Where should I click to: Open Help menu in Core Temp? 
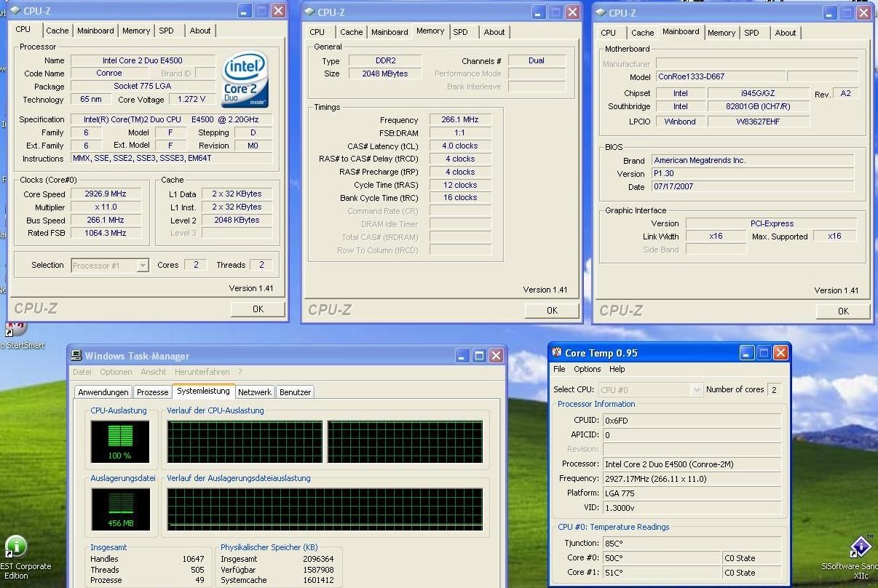click(x=617, y=369)
